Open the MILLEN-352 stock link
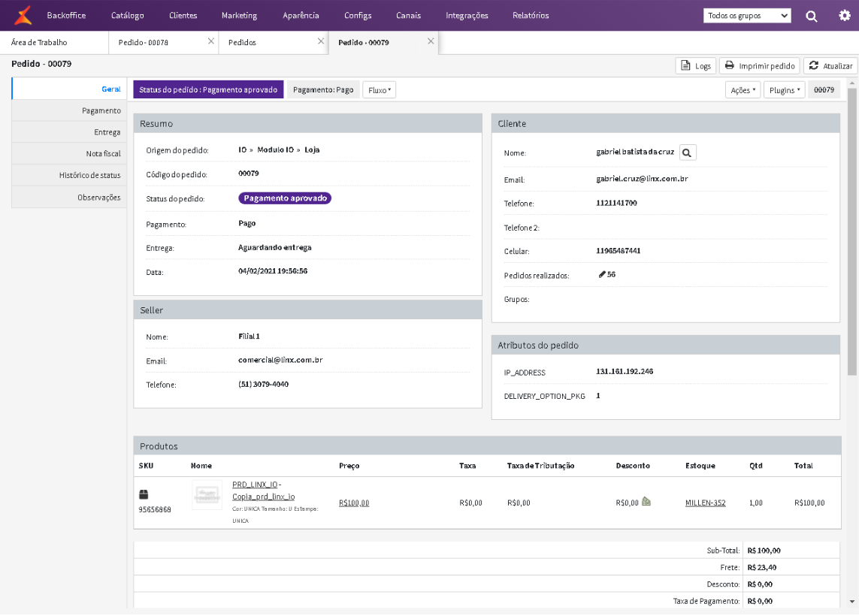The width and height of the screenshot is (859, 616). pos(705,503)
